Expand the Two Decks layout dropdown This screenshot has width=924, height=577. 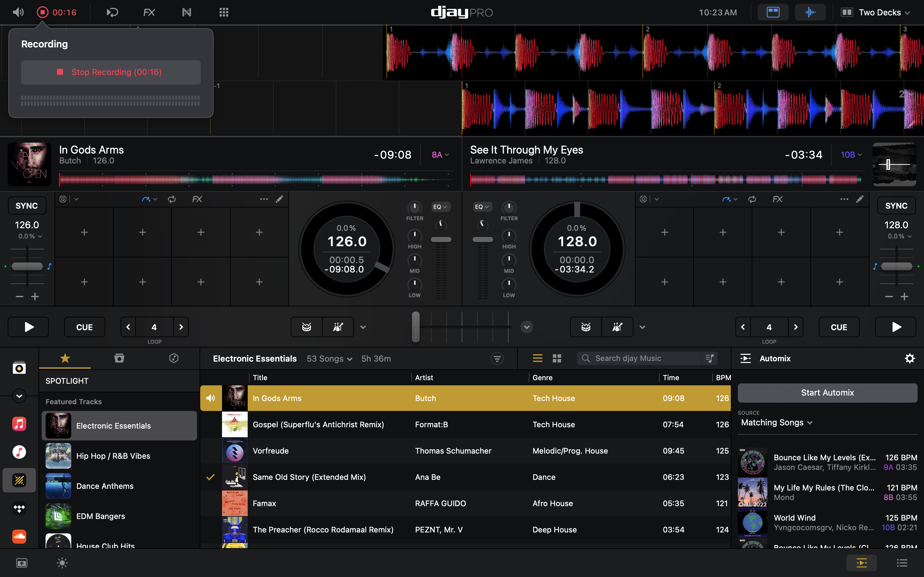point(879,12)
